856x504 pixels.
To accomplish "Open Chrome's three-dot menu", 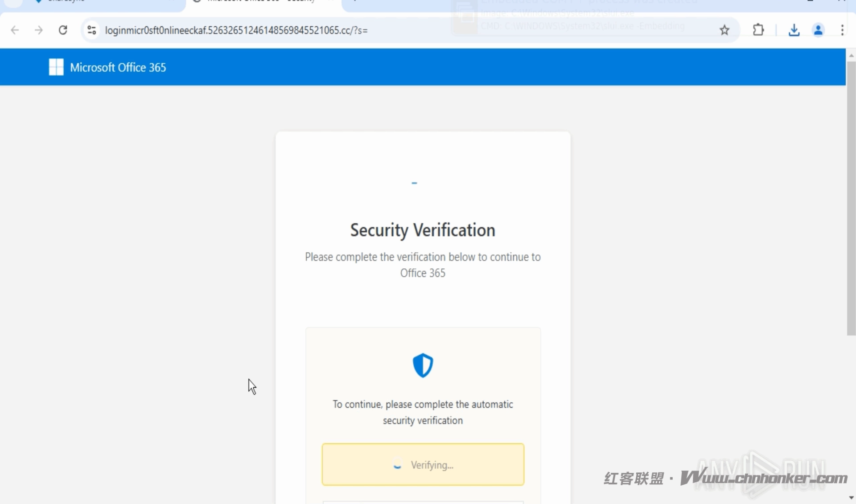I will coord(842,30).
